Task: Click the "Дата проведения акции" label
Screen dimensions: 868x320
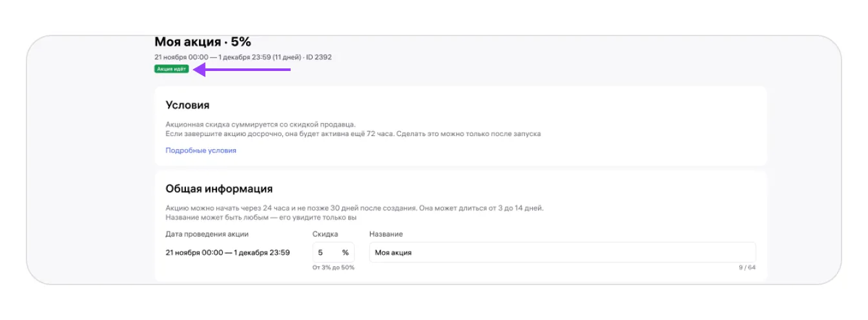Action: (207, 234)
